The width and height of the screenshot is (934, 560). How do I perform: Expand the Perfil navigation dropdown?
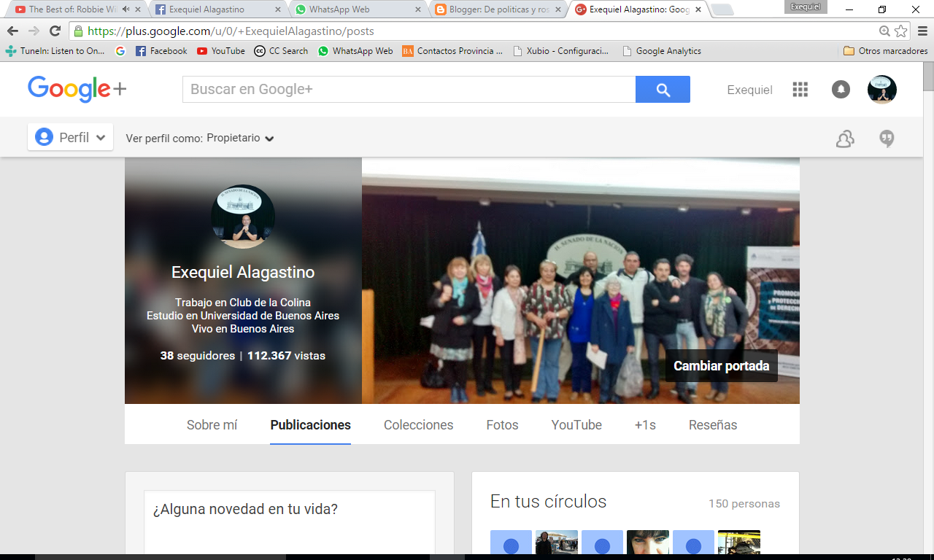[70, 137]
